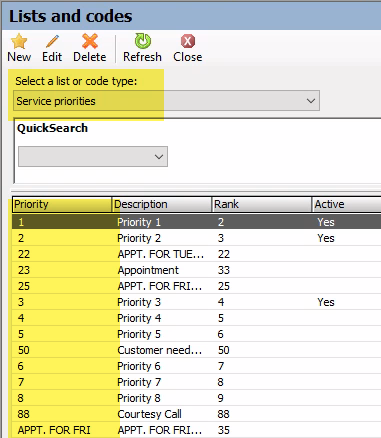Open the Service priorities list type dropdown

tap(166, 101)
